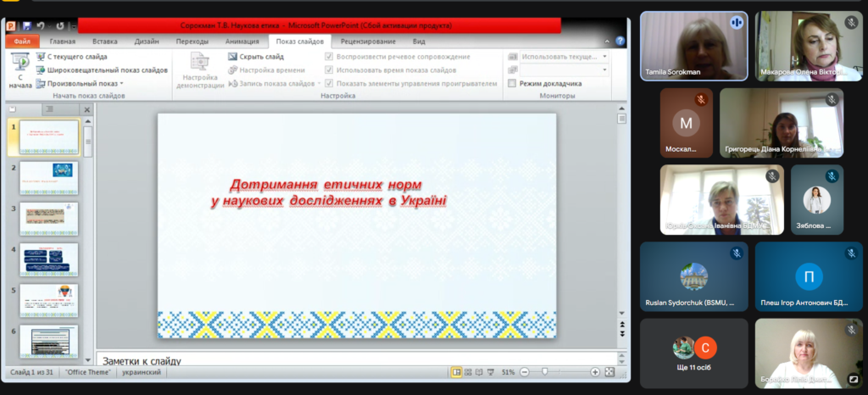
Task: Click the Save icon in quick access toolbar
Action: point(27,26)
